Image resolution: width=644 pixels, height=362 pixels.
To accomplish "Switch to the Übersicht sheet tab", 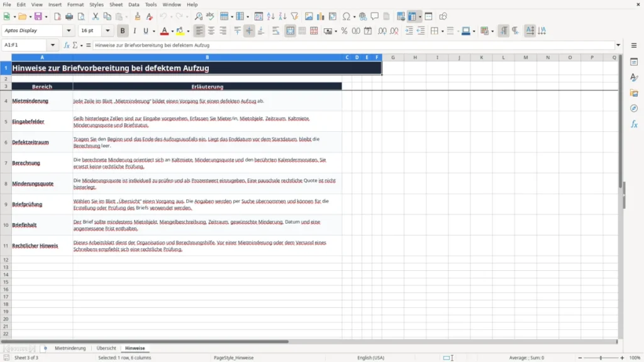I will point(106,348).
